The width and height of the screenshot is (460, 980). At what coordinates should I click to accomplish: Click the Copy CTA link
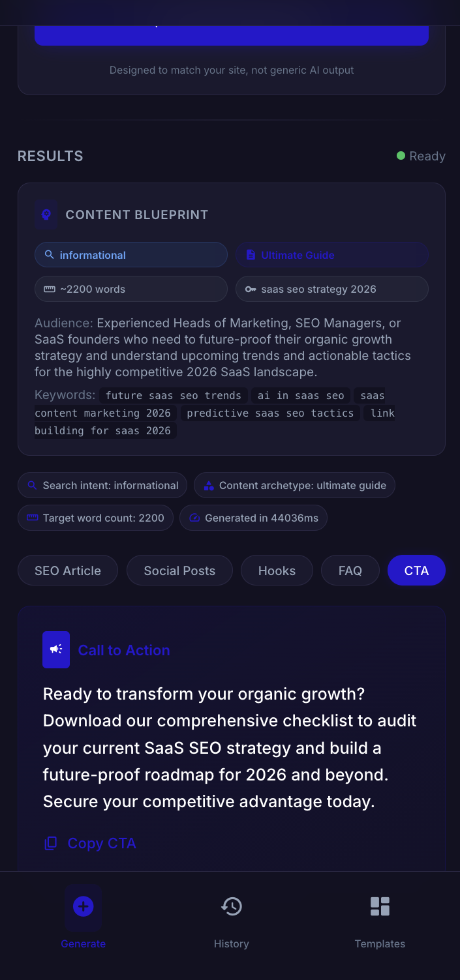[x=101, y=842]
